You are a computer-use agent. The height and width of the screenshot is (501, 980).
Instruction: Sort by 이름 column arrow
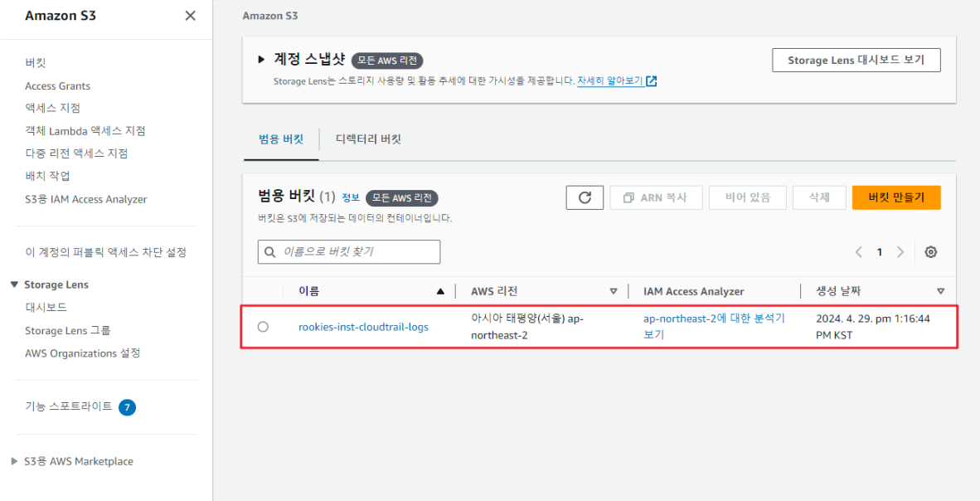(440, 291)
